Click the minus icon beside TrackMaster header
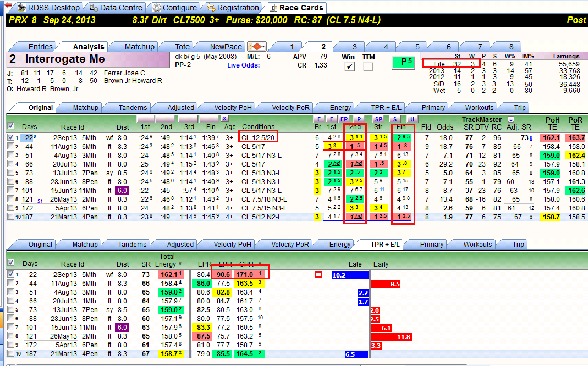Screen dimensions: 588x366 click(x=511, y=119)
